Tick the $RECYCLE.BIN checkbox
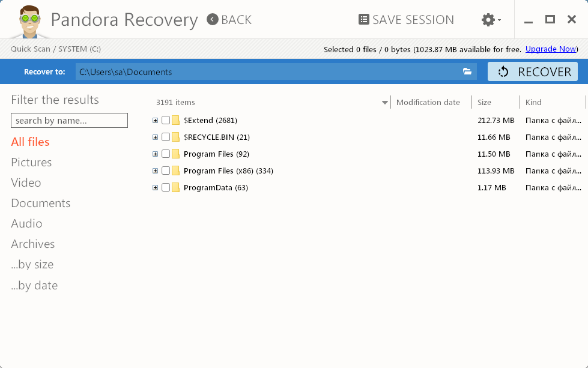 point(166,137)
